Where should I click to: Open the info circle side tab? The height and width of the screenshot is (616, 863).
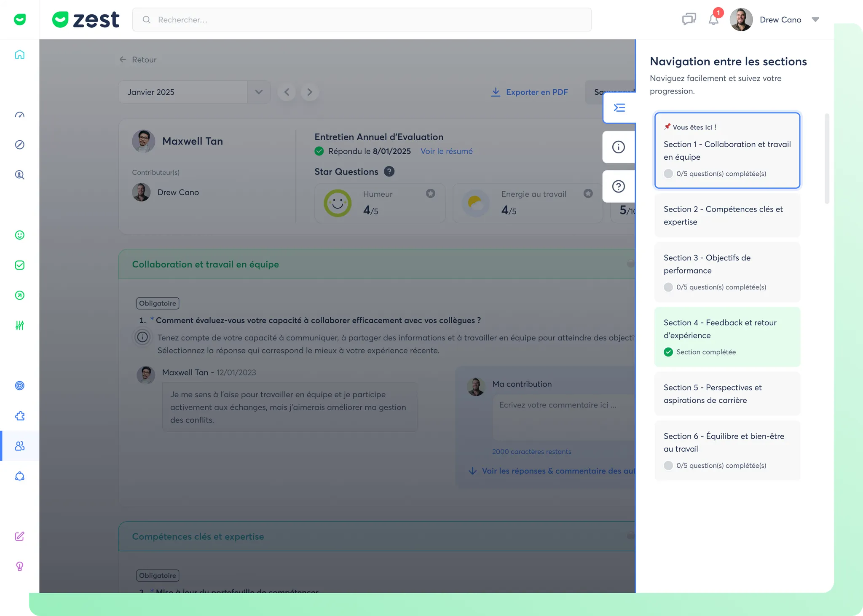(x=618, y=147)
